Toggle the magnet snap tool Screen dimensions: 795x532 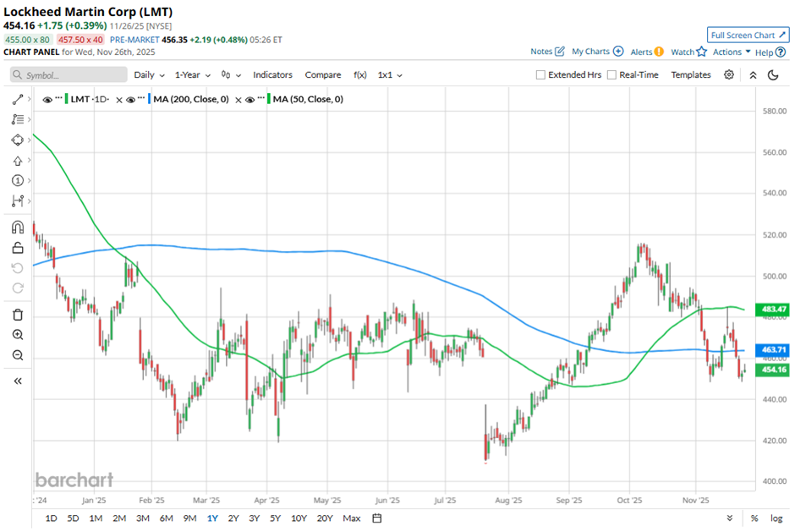click(18, 228)
